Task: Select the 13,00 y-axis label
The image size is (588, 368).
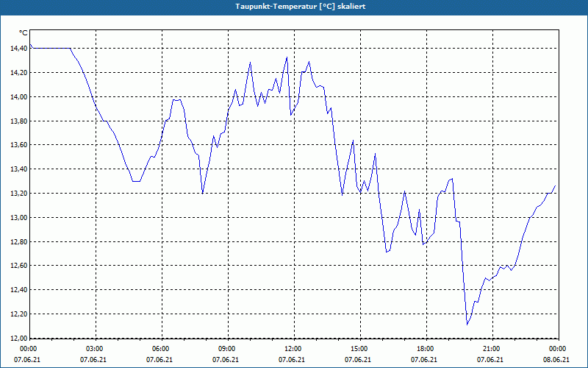Action: [x=19, y=217]
